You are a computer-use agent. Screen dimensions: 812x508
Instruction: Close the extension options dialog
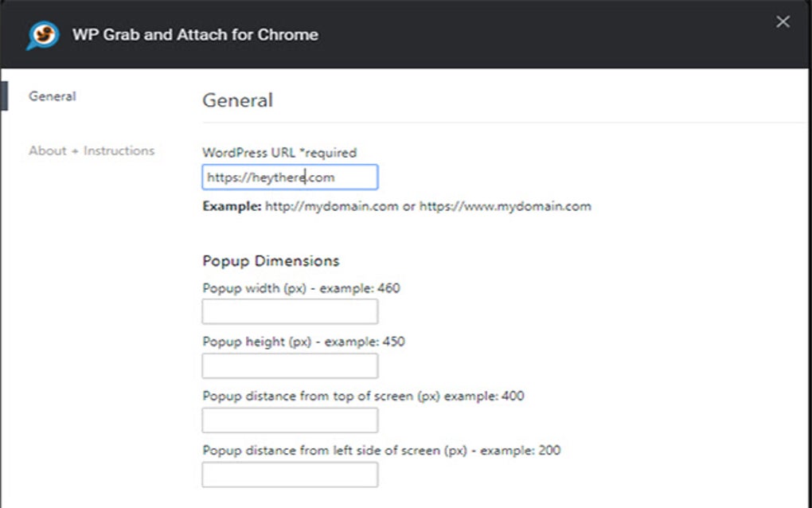point(783,22)
